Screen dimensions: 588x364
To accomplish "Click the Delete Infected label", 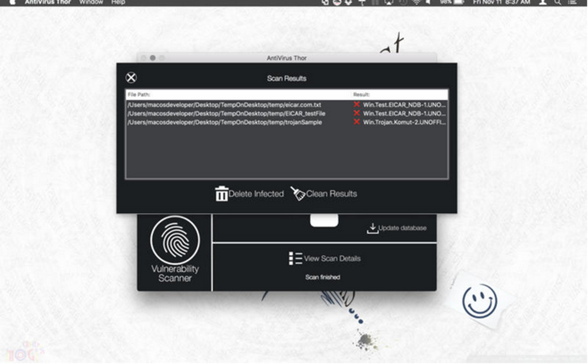I will coord(256,194).
